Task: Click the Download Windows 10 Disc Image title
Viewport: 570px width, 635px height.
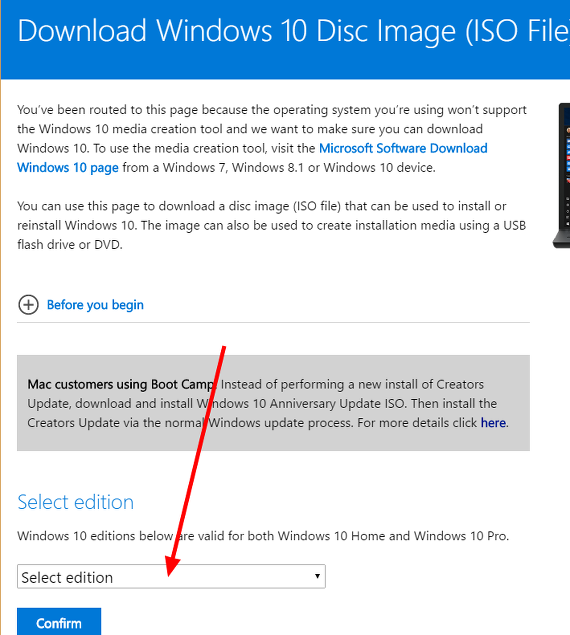Action: (293, 31)
